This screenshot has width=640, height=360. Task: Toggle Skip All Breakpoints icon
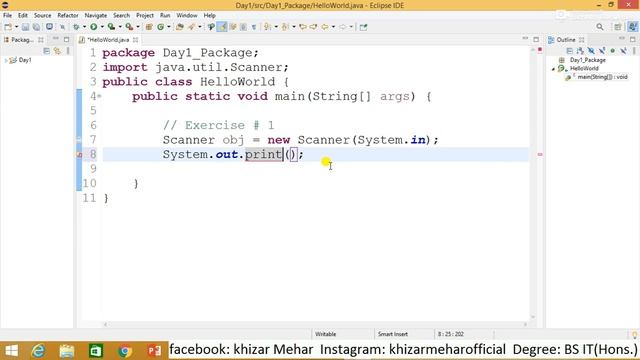[62, 27]
